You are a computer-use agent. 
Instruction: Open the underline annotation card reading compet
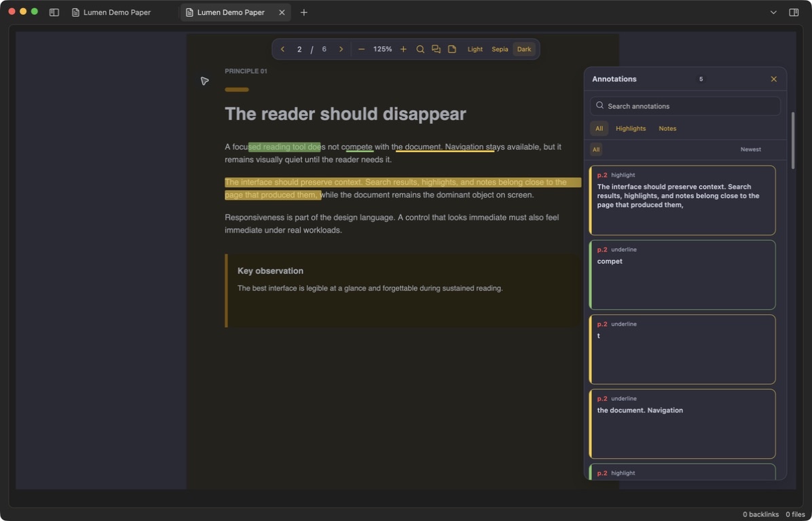click(x=682, y=275)
